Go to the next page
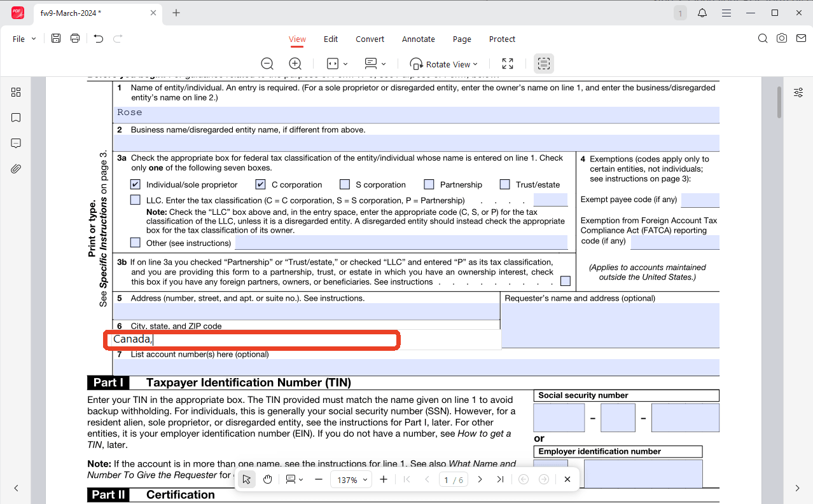Viewport: 813px width, 504px height. [480, 479]
